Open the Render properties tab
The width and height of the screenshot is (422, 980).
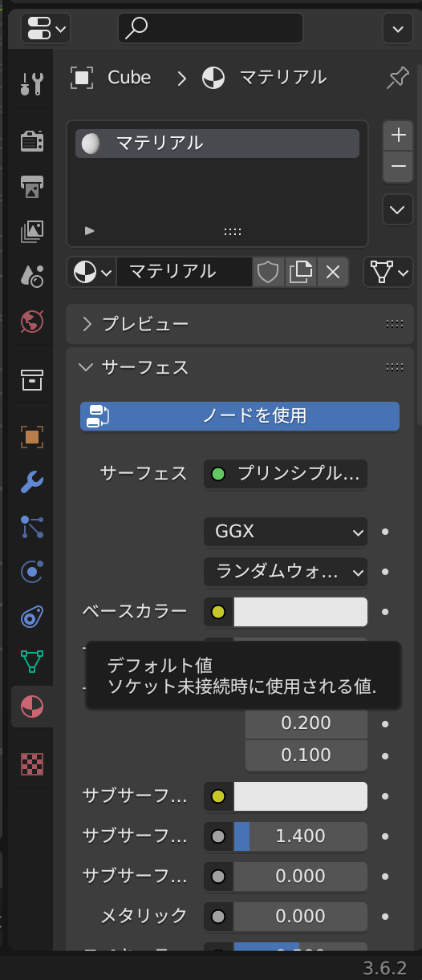pyautogui.click(x=32, y=141)
